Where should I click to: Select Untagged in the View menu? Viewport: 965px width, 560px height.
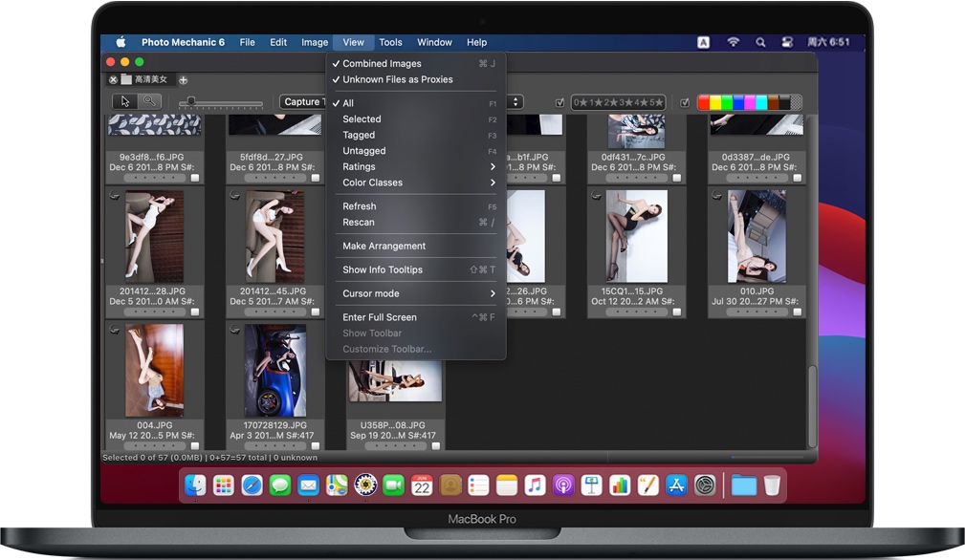(x=363, y=150)
